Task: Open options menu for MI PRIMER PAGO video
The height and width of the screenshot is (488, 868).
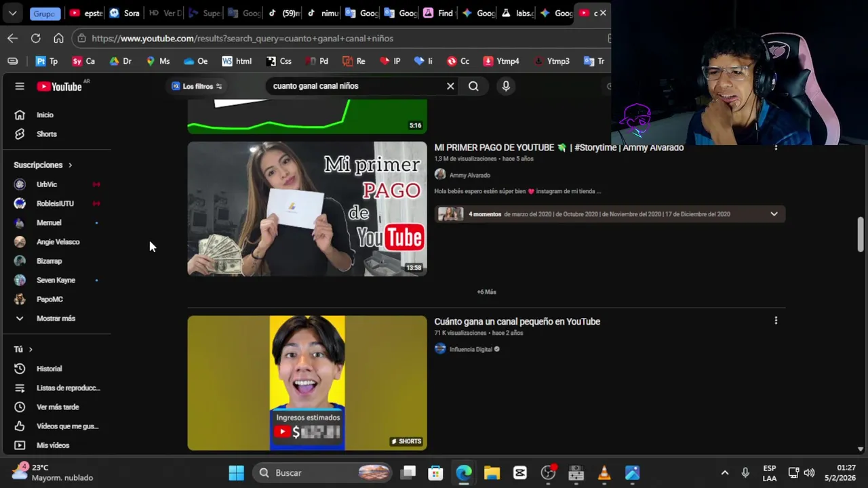Action: pos(776,147)
